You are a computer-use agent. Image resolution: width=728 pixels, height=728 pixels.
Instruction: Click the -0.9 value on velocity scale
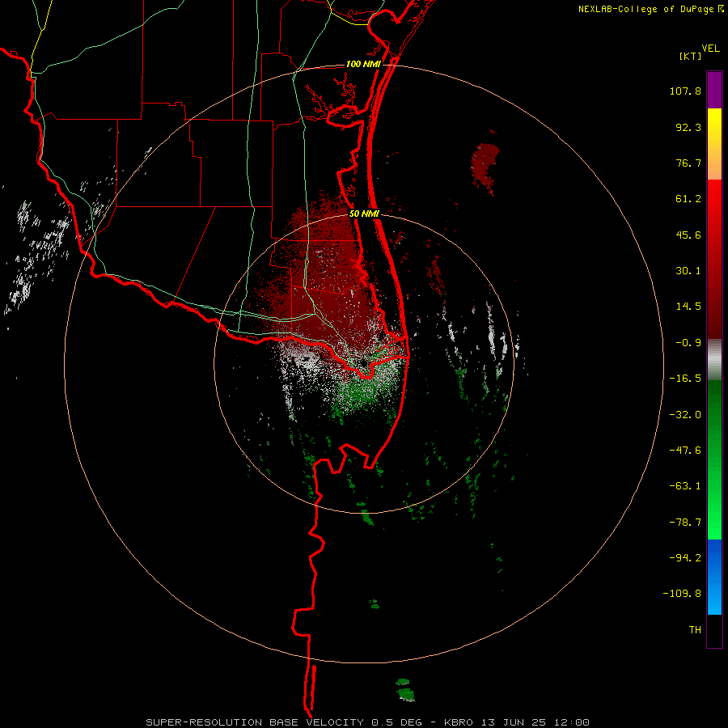coord(688,343)
